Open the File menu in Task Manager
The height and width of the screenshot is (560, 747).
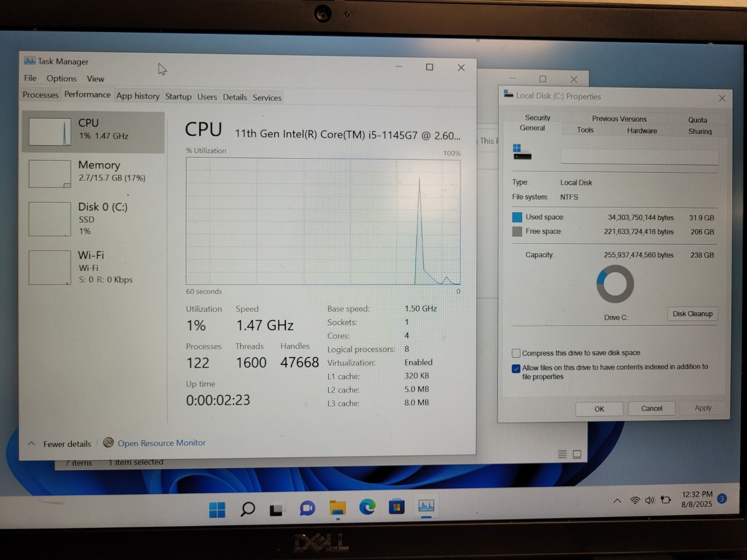pyautogui.click(x=30, y=78)
